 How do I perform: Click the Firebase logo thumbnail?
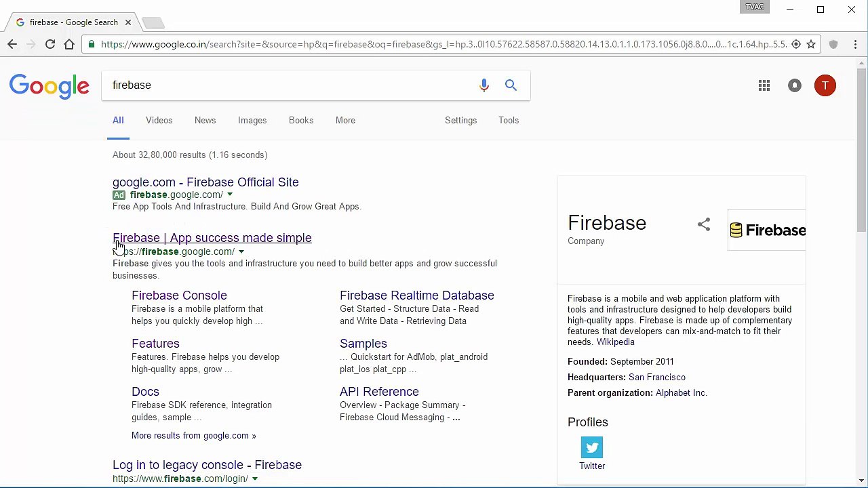point(767,230)
